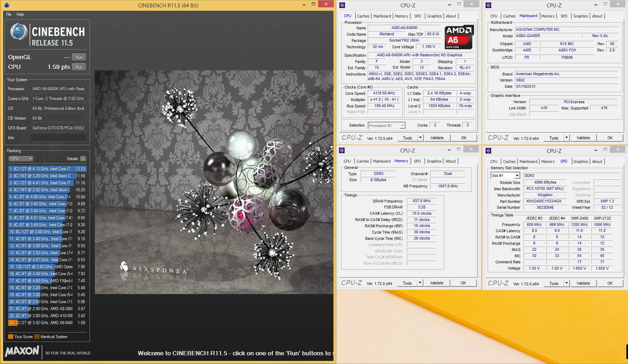Click the CPU-Z icon in the top-left CPU window title bar

(x=342, y=5)
